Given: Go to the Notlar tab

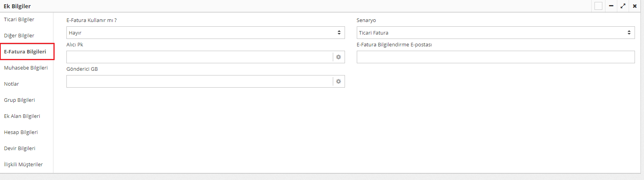Looking at the screenshot, I should coord(11,84).
